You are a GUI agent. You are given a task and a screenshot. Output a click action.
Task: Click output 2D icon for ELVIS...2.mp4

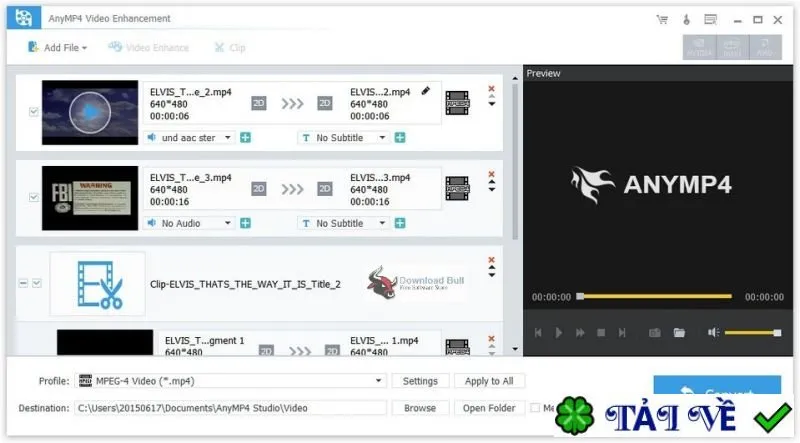[324, 103]
